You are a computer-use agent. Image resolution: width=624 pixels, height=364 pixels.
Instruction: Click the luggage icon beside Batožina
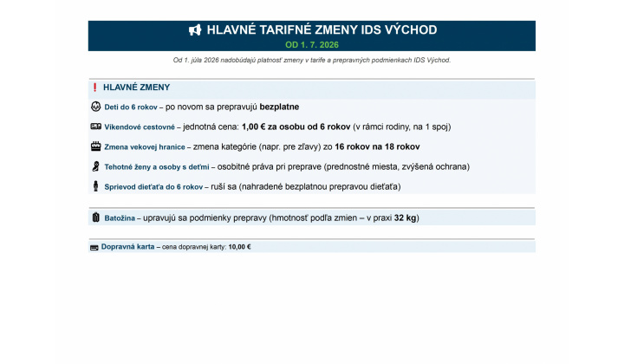click(x=95, y=218)
